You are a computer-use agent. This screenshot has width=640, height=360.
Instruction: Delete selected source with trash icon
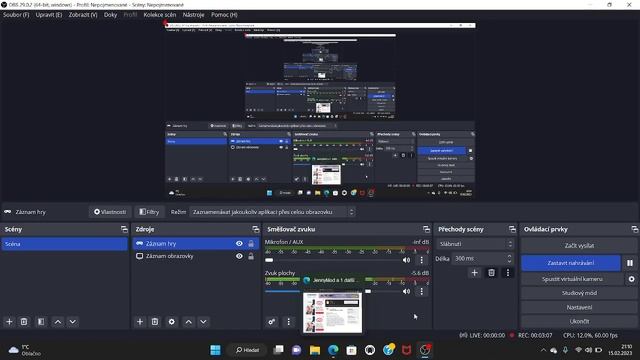point(155,322)
